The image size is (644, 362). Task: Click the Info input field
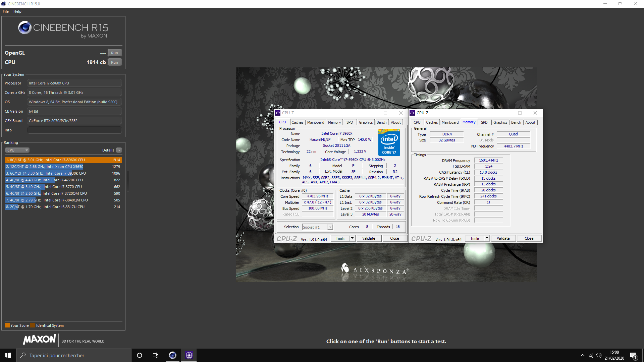coord(74,130)
